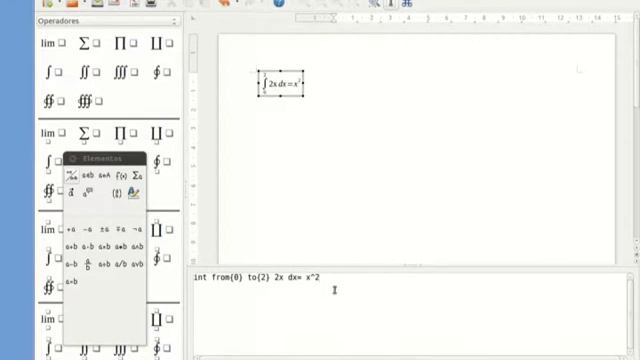640x360 pixels.
Task: Insert the stacked fraction a over b
Action: point(88,264)
